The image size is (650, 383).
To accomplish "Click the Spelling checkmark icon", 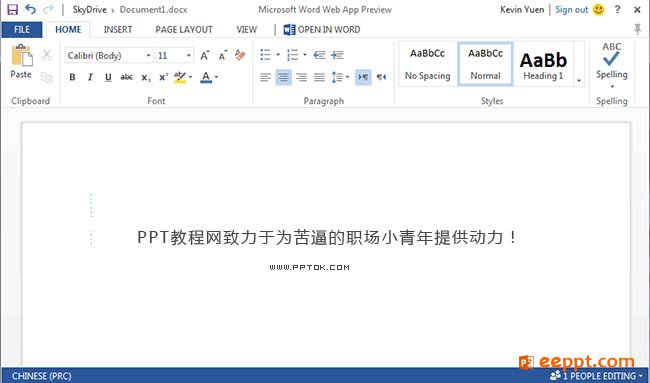I will 611,59.
